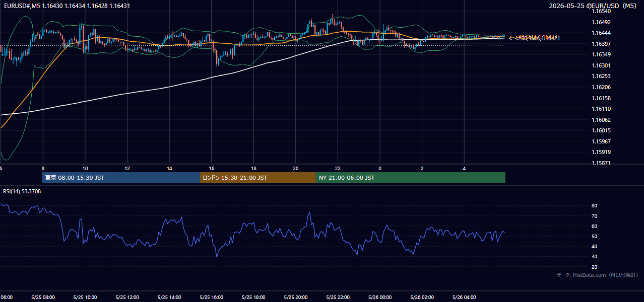
Task: Click the 5/25 14:00 date axis label
Action: 169,297
